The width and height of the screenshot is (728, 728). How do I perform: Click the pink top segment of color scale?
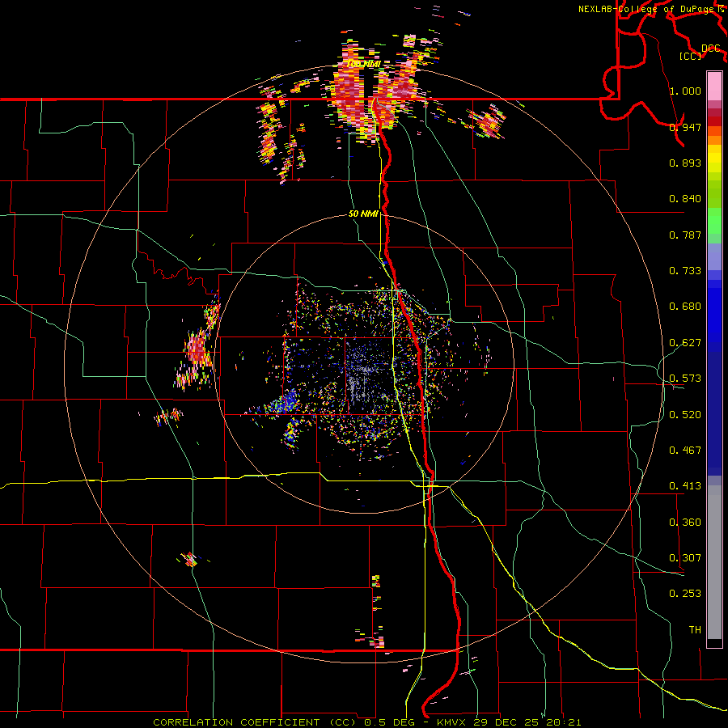[714, 87]
